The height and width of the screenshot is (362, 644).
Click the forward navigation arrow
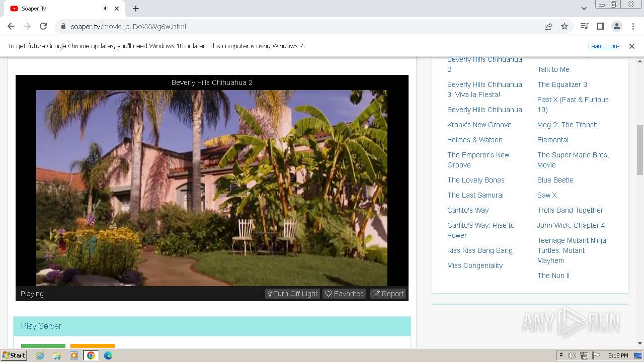coord(27,27)
